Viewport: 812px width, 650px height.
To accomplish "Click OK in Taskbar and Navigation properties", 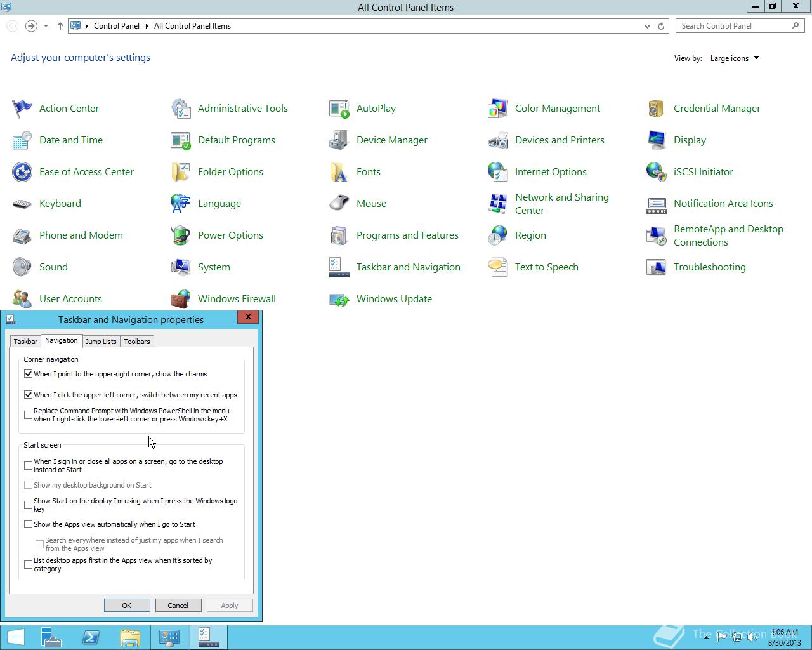I will (x=127, y=606).
